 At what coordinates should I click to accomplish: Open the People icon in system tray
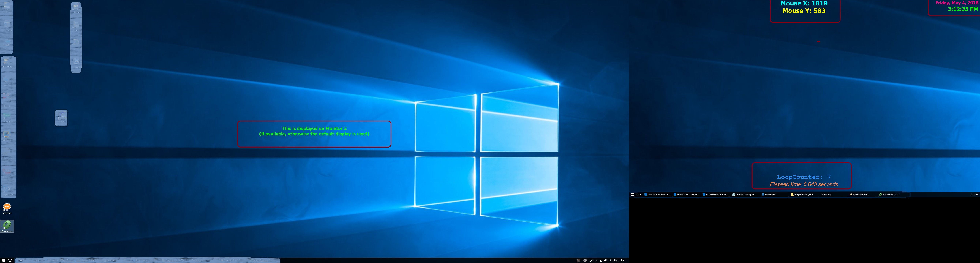592,260
